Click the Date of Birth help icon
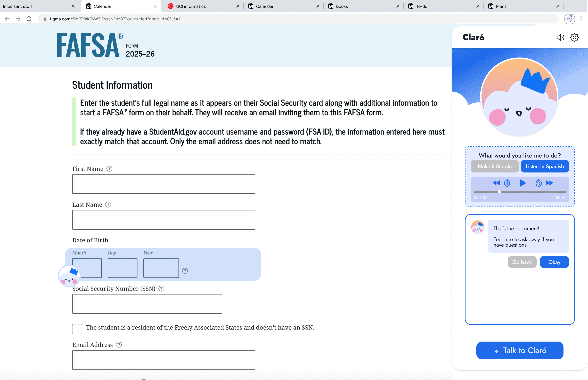 pyautogui.click(x=185, y=271)
